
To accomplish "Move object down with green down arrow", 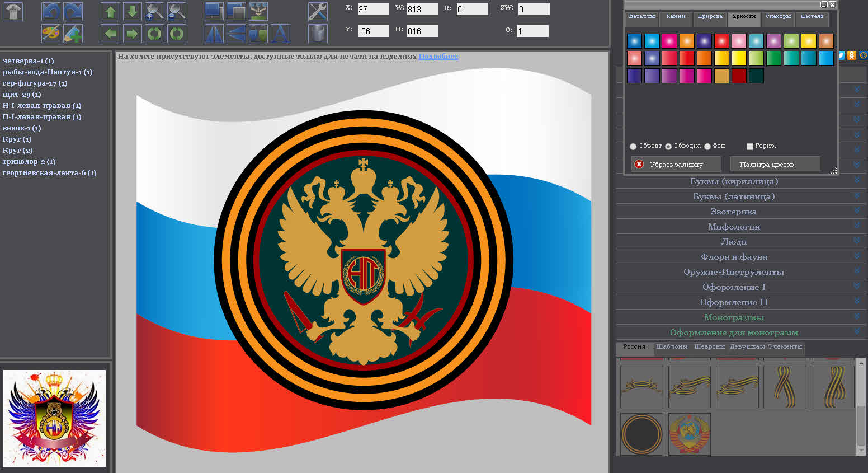I will [x=132, y=12].
